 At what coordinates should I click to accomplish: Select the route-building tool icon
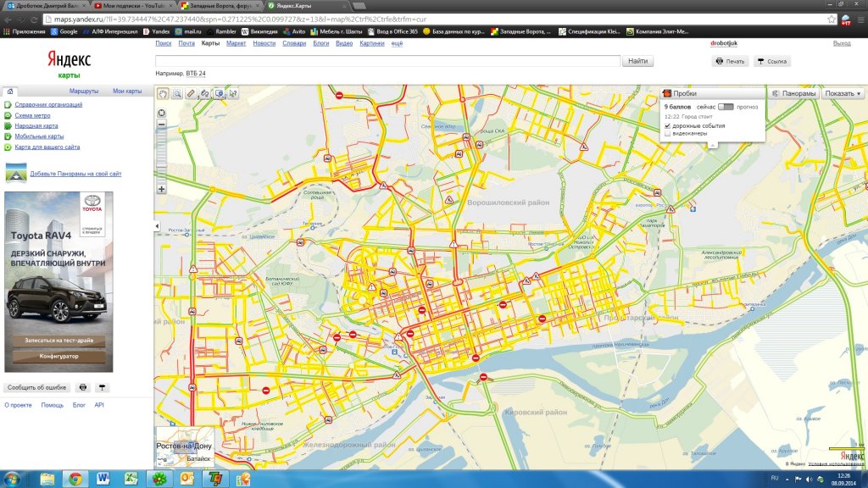(x=205, y=93)
